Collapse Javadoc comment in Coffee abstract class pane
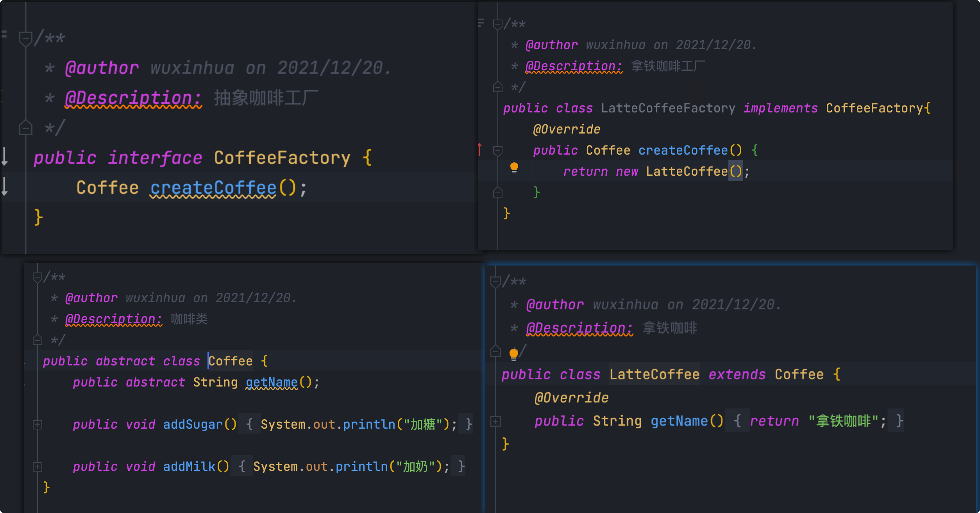The image size is (980, 513). [x=38, y=277]
